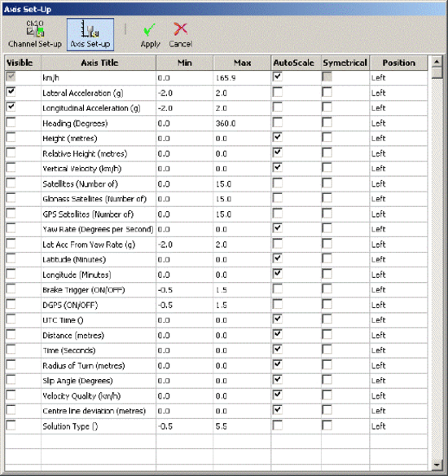Click the scrollbar up arrow
Image resolution: width=448 pixels, height=476 pixels.
pyautogui.click(x=437, y=61)
